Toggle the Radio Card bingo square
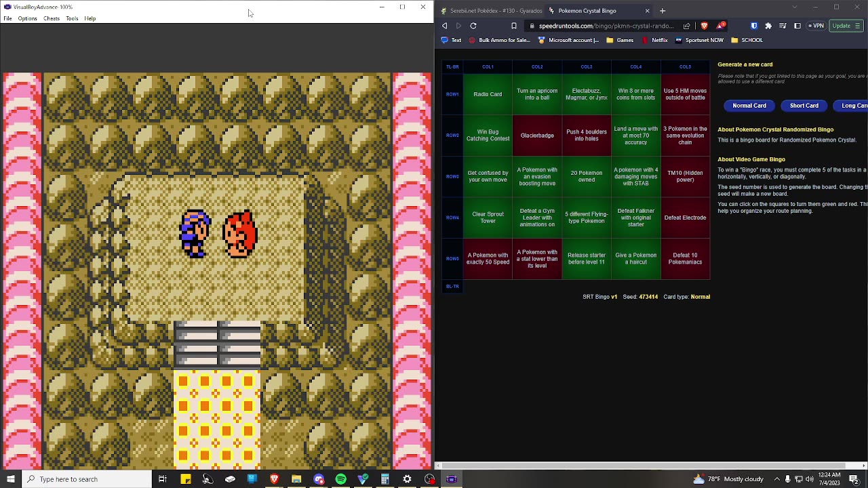 point(488,94)
